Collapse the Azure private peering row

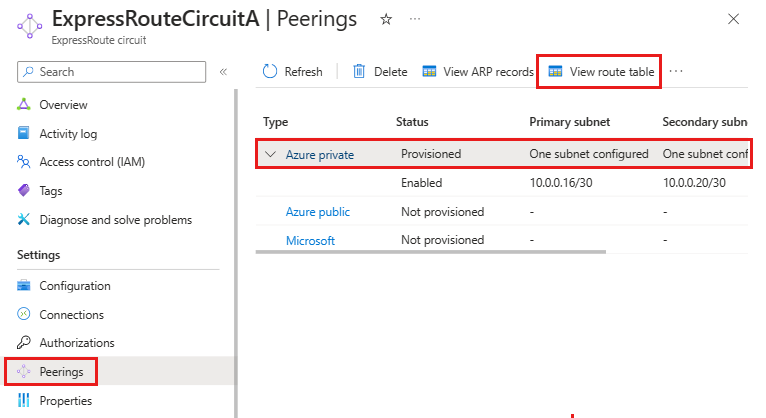(x=270, y=154)
